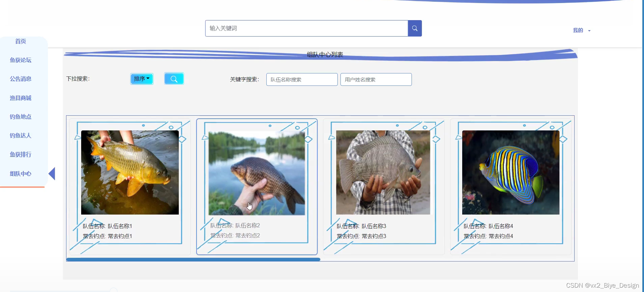Click the text 常去钓点: 常去钓点1
The image size is (644, 292).
[107, 236]
